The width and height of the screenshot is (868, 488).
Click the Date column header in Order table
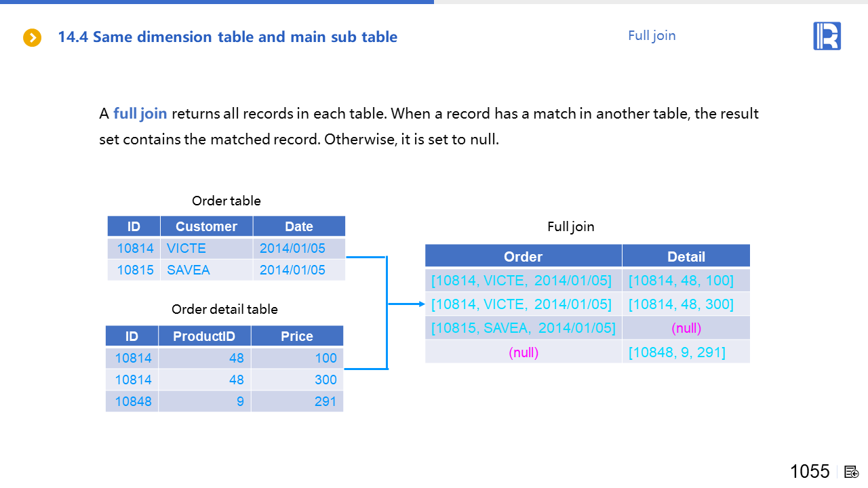pos(298,226)
